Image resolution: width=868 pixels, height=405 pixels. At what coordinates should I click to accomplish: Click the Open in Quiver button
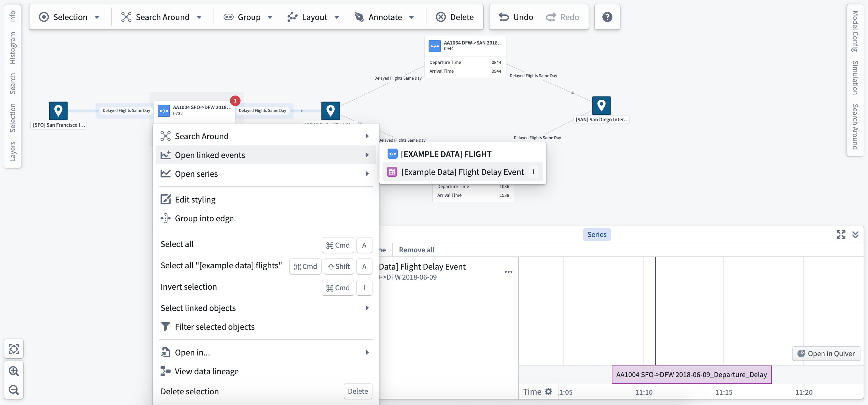coord(827,353)
